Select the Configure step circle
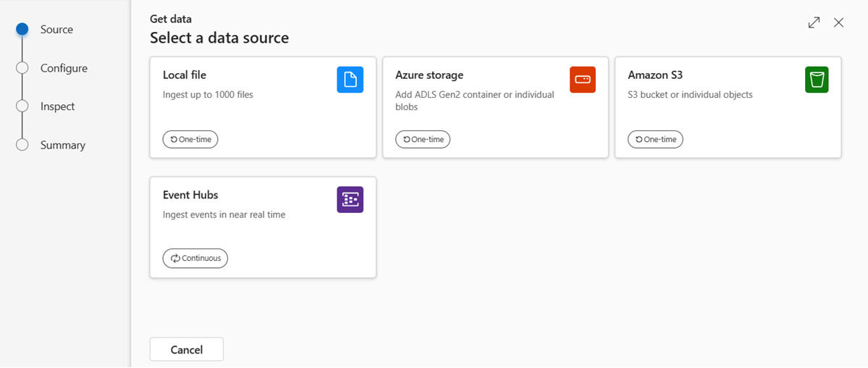This screenshot has width=868, height=368. (x=22, y=67)
